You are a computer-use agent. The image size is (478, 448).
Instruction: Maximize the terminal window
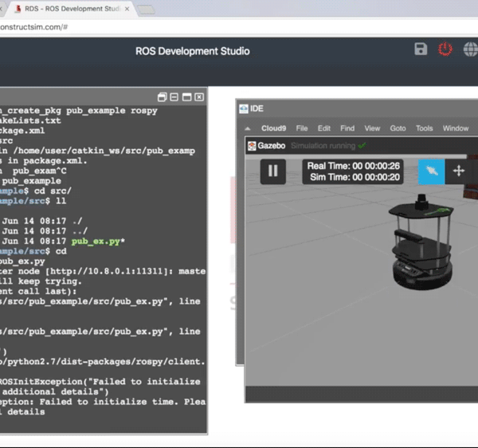coord(186,97)
